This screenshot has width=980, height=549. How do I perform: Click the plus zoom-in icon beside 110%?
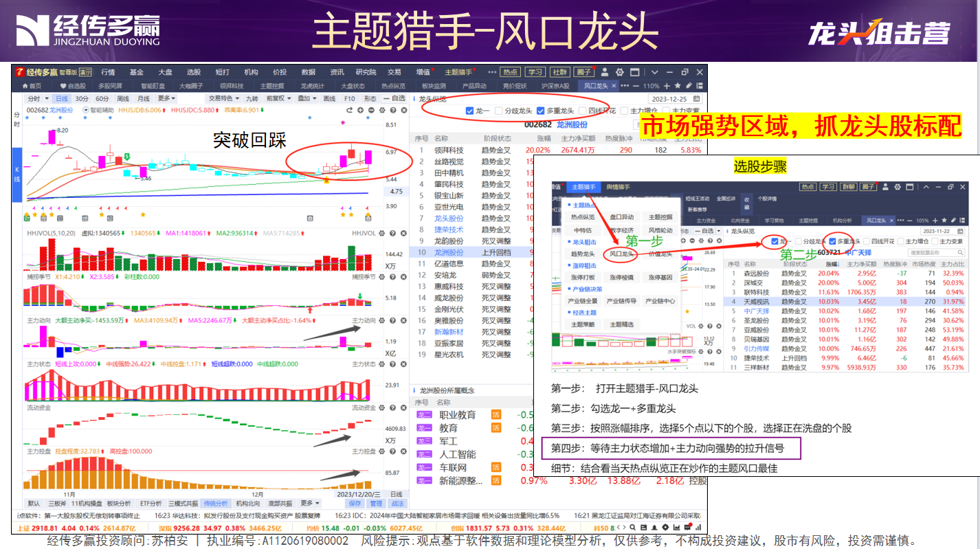[667, 86]
